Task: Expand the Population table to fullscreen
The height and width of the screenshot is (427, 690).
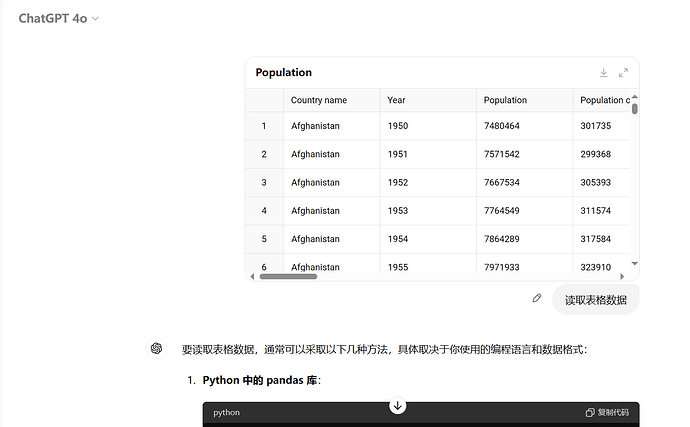Action: coord(623,73)
